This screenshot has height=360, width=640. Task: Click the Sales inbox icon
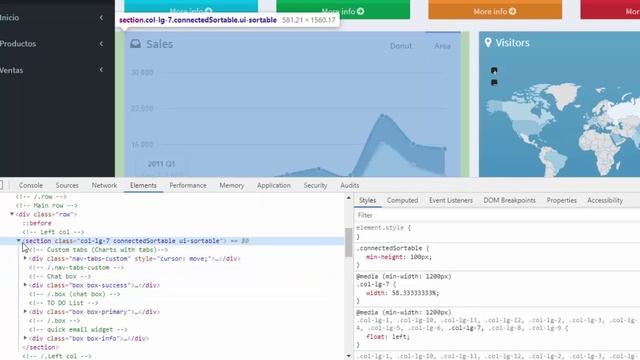(136, 44)
